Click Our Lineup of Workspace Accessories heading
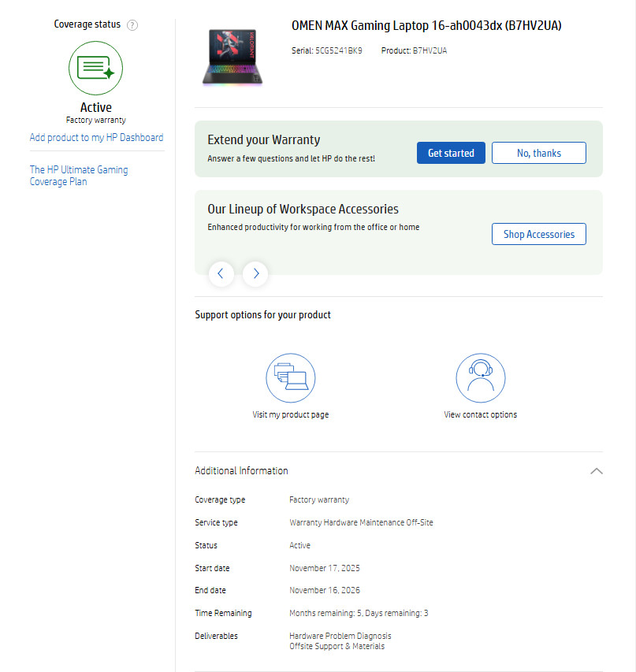Image resolution: width=636 pixels, height=672 pixels. (303, 209)
